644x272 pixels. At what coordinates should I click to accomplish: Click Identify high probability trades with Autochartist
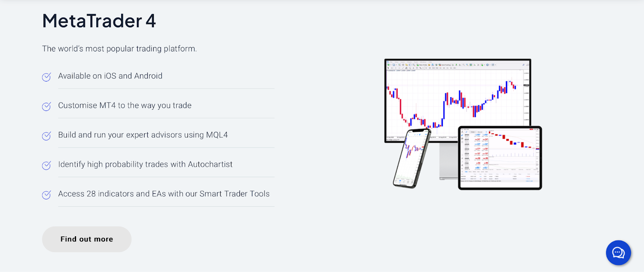coord(145,164)
